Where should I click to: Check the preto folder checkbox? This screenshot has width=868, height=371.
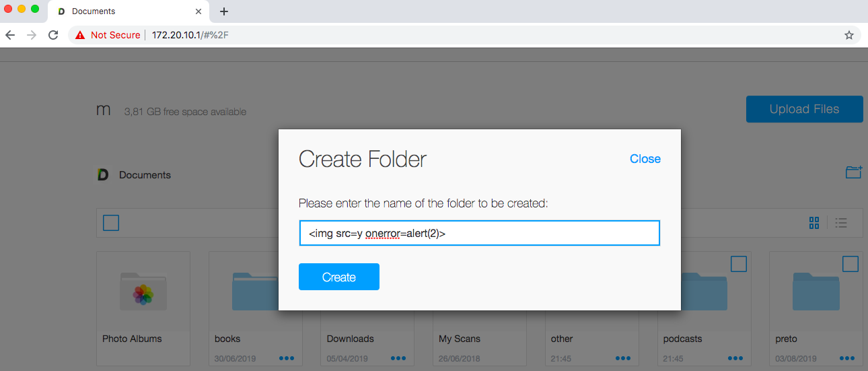coord(850,263)
